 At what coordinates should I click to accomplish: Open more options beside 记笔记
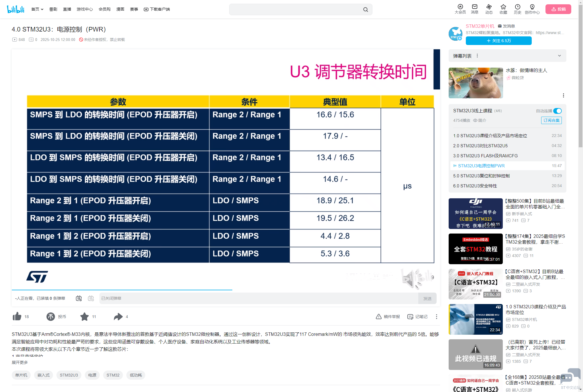[x=437, y=317]
